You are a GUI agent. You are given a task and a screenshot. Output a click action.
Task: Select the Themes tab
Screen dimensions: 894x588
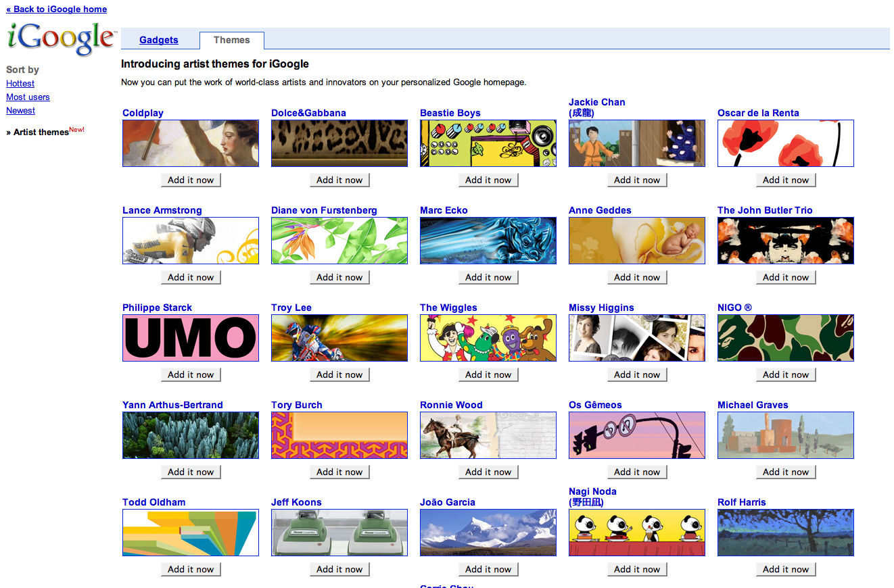(x=231, y=40)
